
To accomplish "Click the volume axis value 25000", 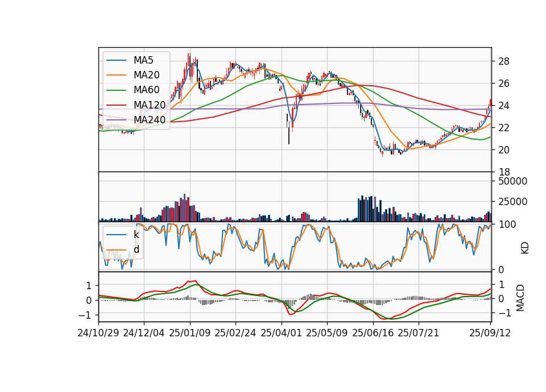I will tap(513, 202).
